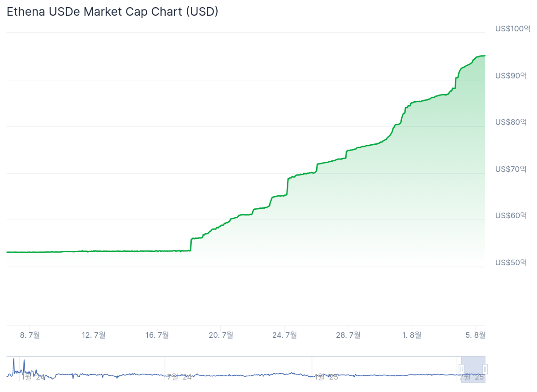
Task: Click the 8. 7월 date label
Action: pyautogui.click(x=30, y=335)
